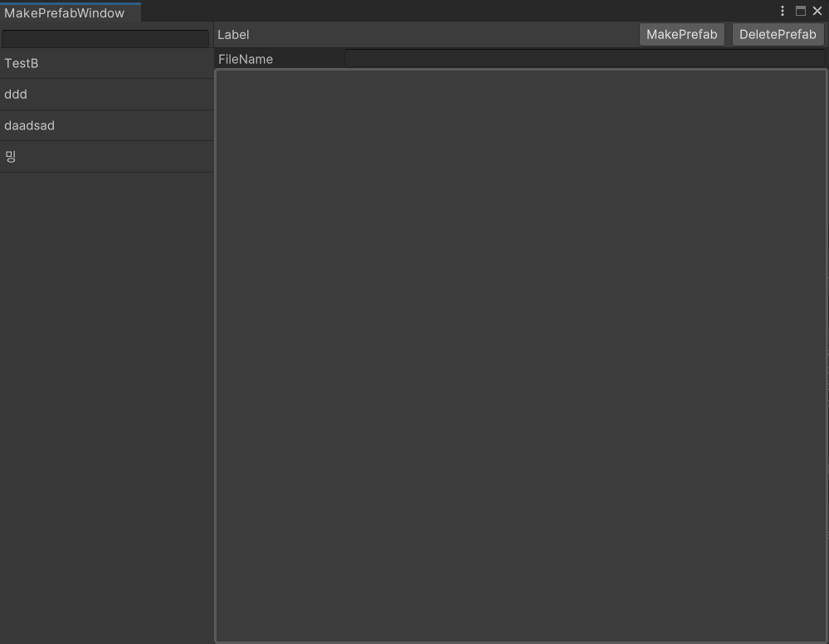The width and height of the screenshot is (829, 644).
Task: Close the MakePrefabWindow panel
Action: click(817, 11)
